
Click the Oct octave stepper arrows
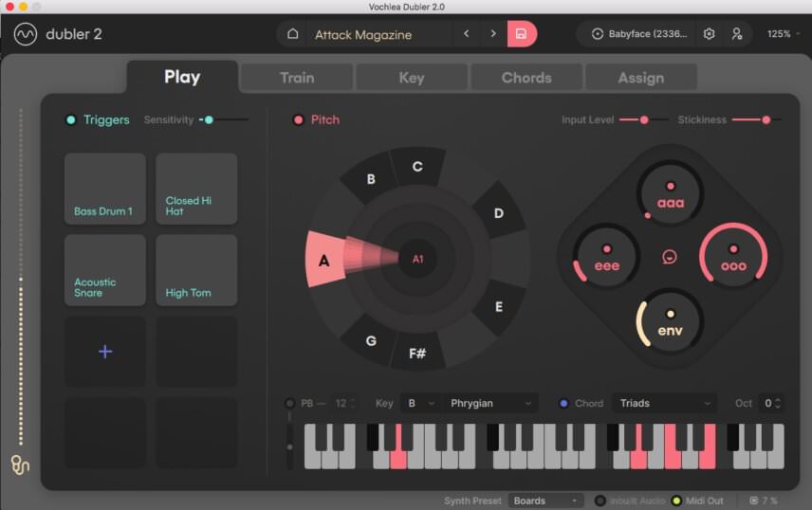click(777, 403)
